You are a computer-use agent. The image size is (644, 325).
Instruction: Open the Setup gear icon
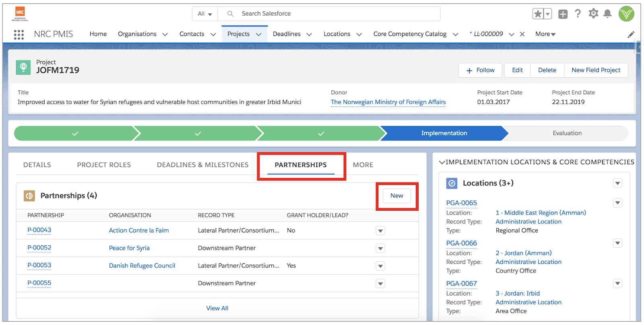593,14
